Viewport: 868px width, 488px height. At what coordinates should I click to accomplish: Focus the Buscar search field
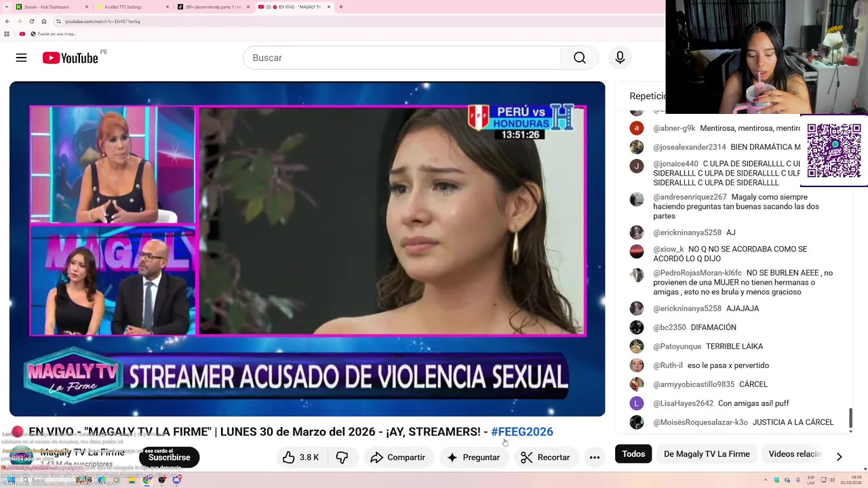point(402,58)
